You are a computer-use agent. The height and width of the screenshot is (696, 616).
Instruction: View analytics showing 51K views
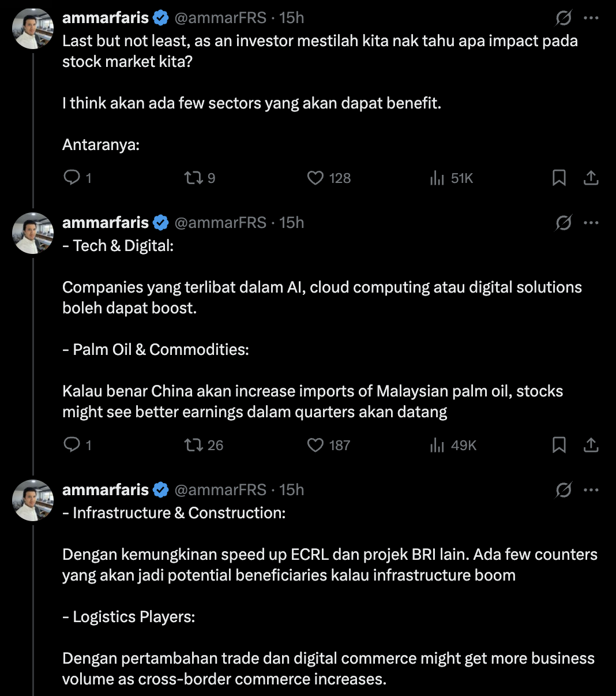[437, 178]
